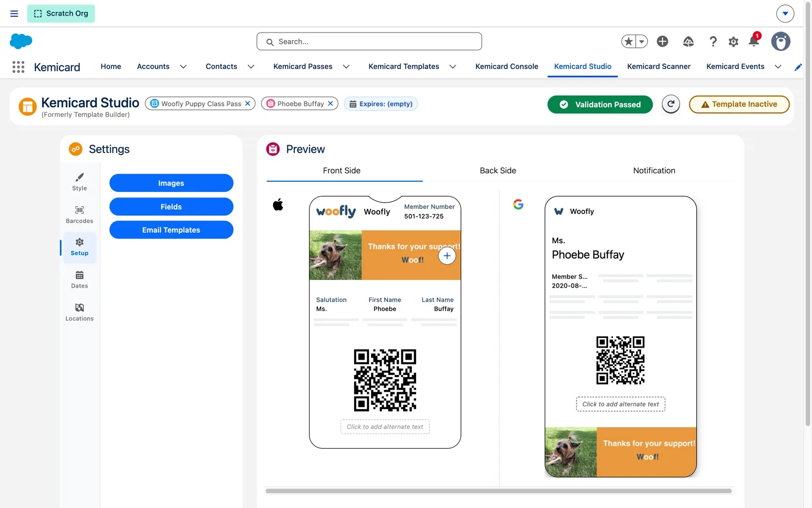Open the Salesforce setup gear menu
812x508 pixels.
point(733,42)
